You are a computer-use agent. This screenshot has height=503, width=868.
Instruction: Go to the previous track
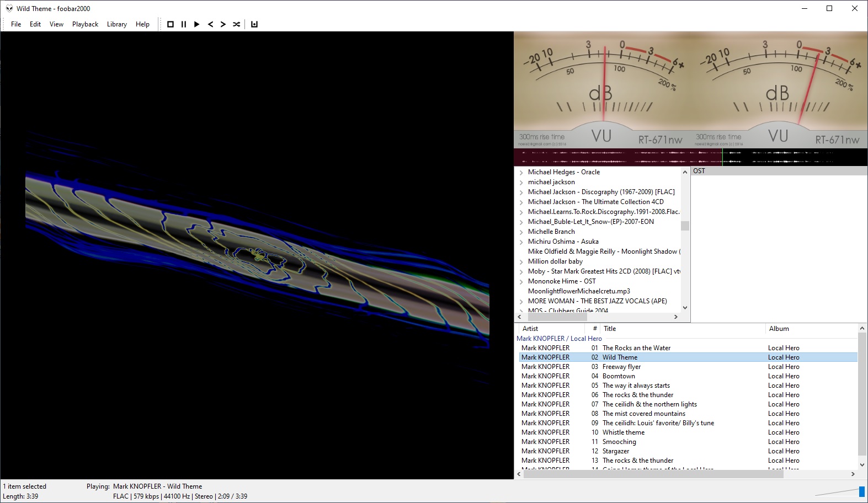pyautogui.click(x=210, y=24)
